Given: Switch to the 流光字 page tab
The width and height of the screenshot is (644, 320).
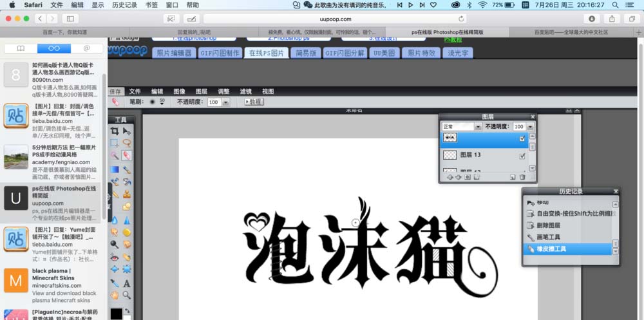Looking at the screenshot, I should pos(457,53).
